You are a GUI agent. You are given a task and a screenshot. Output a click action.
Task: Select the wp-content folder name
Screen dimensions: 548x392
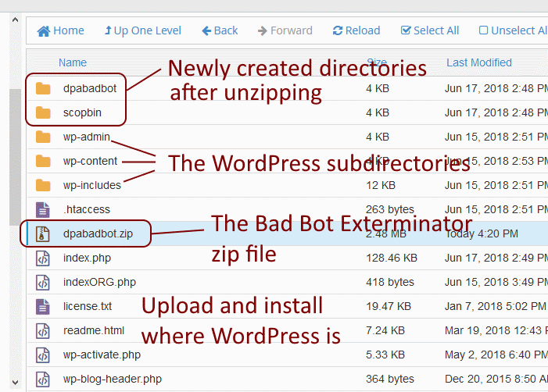90,161
